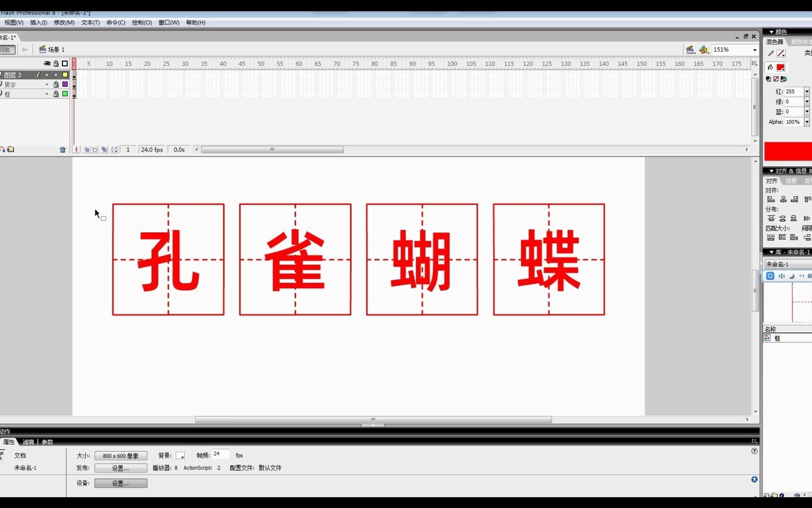Collapse the 颜色 color panel

tap(771, 32)
